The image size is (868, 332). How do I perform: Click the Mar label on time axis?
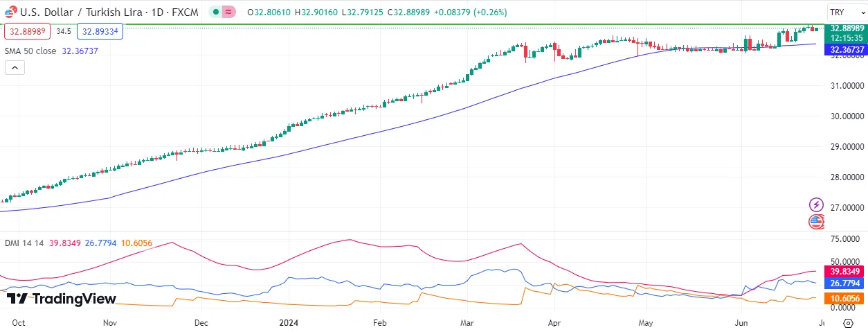(x=467, y=323)
